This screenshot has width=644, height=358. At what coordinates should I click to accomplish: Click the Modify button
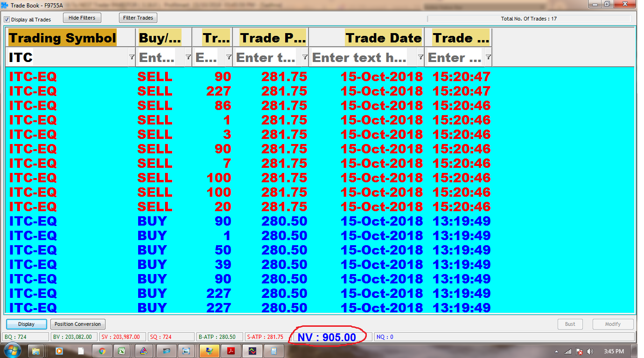(613, 324)
